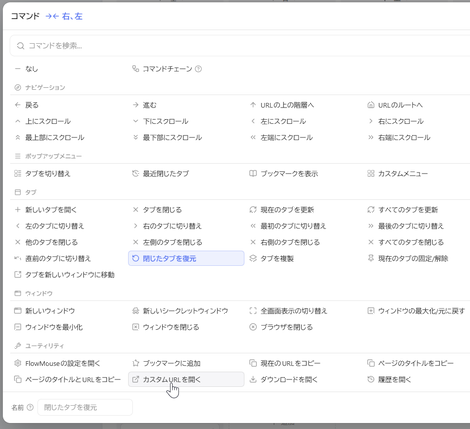
Task: Click the 最近閉じたタブ history icon
Action: [135, 174]
